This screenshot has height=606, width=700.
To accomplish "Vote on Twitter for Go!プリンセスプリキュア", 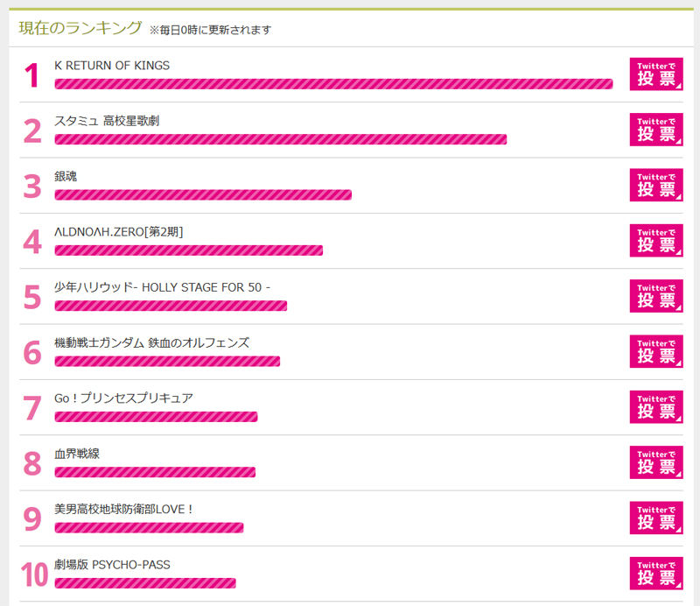I will (656, 406).
